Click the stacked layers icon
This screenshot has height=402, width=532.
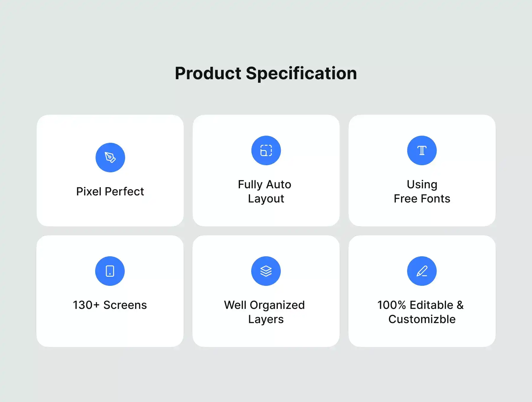(266, 271)
